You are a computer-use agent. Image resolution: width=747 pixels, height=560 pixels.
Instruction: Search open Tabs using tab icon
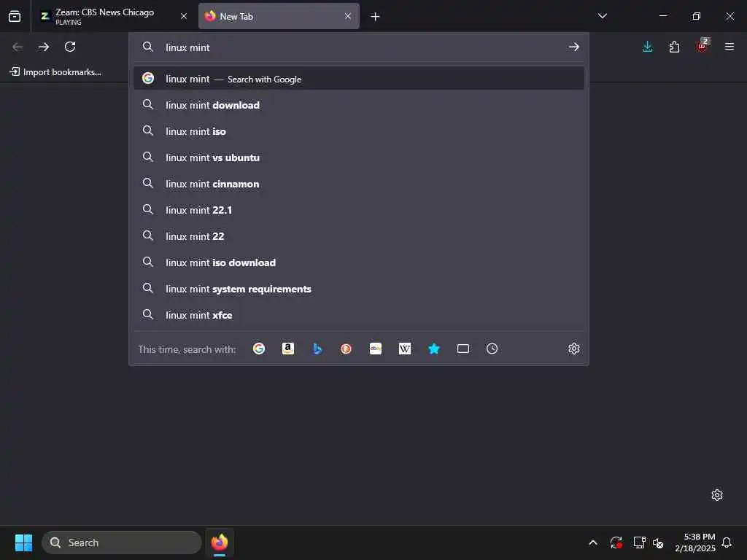click(x=463, y=349)
